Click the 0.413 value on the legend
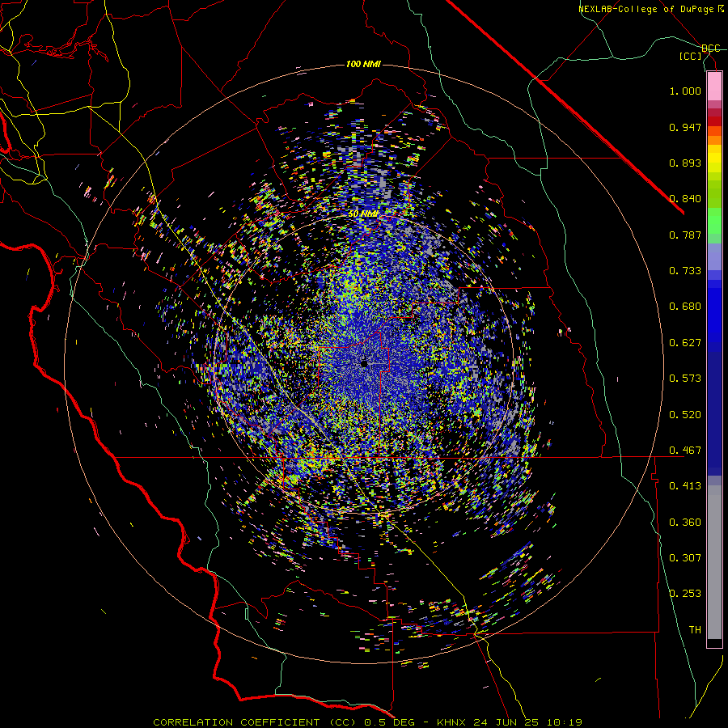Viewport: 728px width, 728px height. click(685, 486)
